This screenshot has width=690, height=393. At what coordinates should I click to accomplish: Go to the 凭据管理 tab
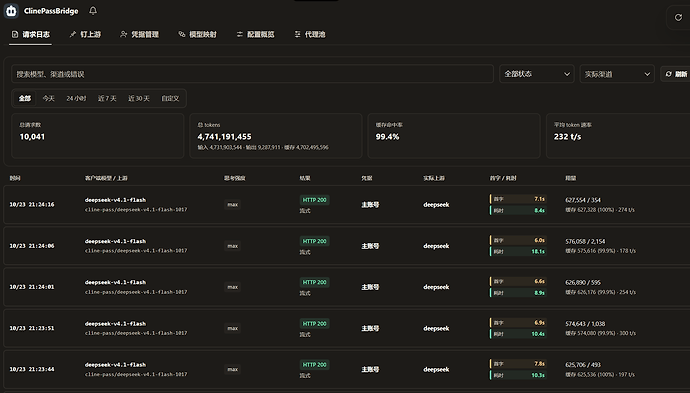139,34
